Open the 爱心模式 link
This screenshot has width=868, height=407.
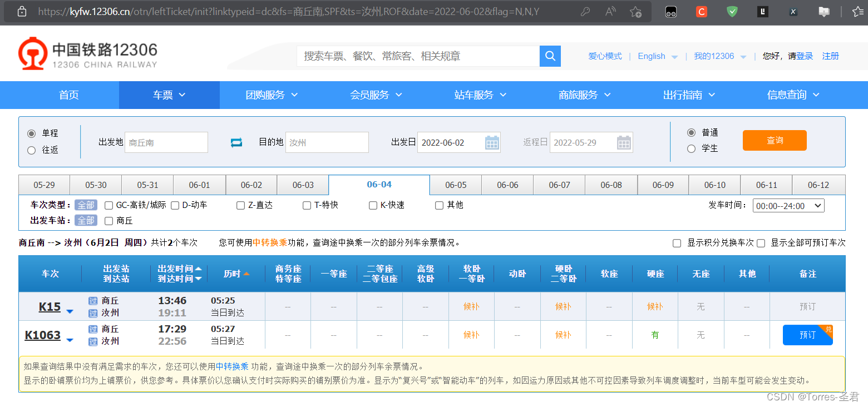point(605,56)
